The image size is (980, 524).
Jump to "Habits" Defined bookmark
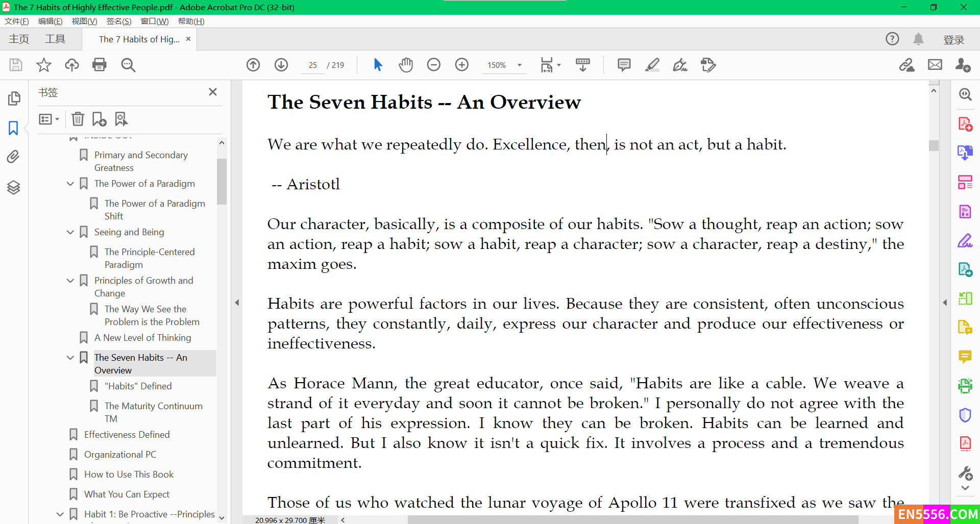point(138,386)
